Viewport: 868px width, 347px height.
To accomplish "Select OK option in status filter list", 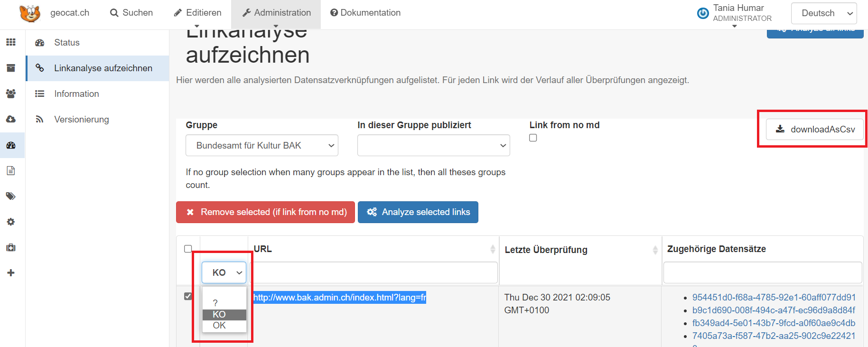I will tap(219, 326).
